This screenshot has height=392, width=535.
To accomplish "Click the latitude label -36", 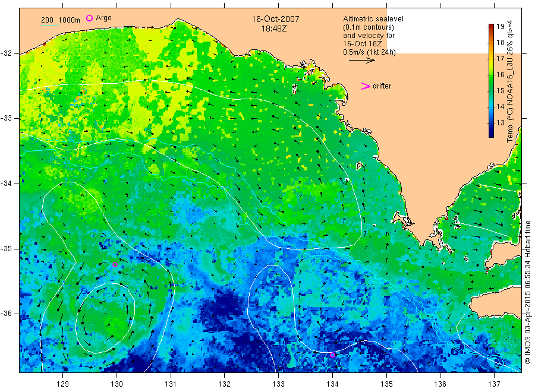I will click(x=6, y=314).
